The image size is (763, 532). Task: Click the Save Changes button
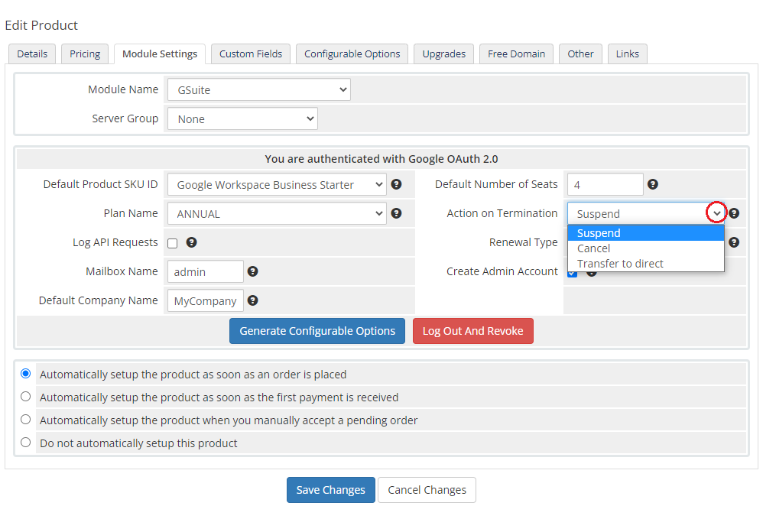coord(331,490)
